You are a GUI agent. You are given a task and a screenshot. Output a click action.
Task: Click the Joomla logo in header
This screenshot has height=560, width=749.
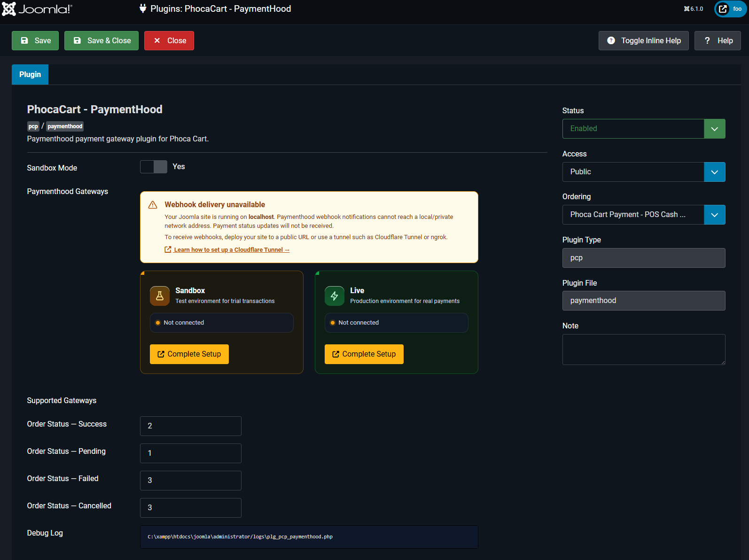37,9
